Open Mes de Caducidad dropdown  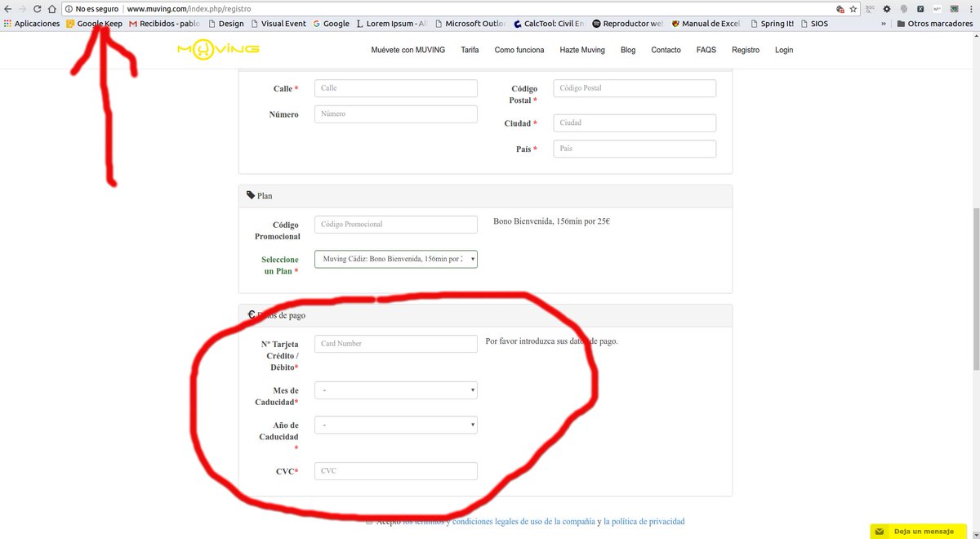click(396, 390)
